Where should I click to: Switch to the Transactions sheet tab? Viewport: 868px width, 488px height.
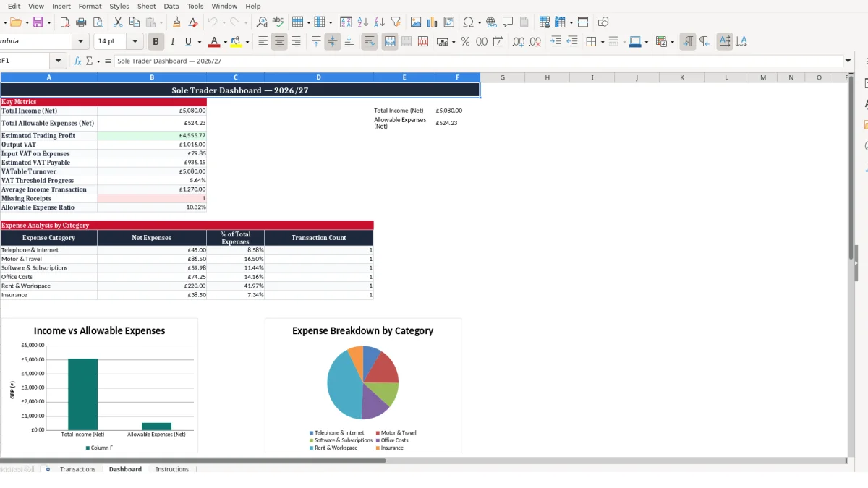pyautogui.click(x=77, y=469)
